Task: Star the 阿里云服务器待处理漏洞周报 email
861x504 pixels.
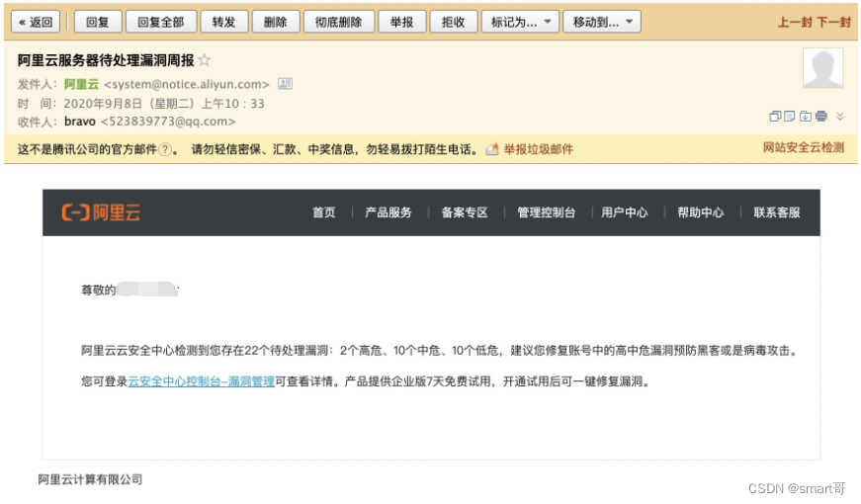Action: click(205, 60)
